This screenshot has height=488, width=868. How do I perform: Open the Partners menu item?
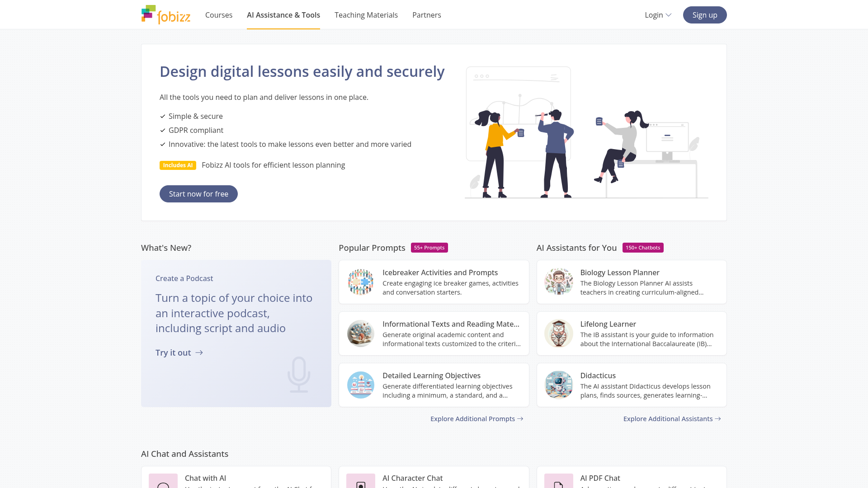coord(427,15)
